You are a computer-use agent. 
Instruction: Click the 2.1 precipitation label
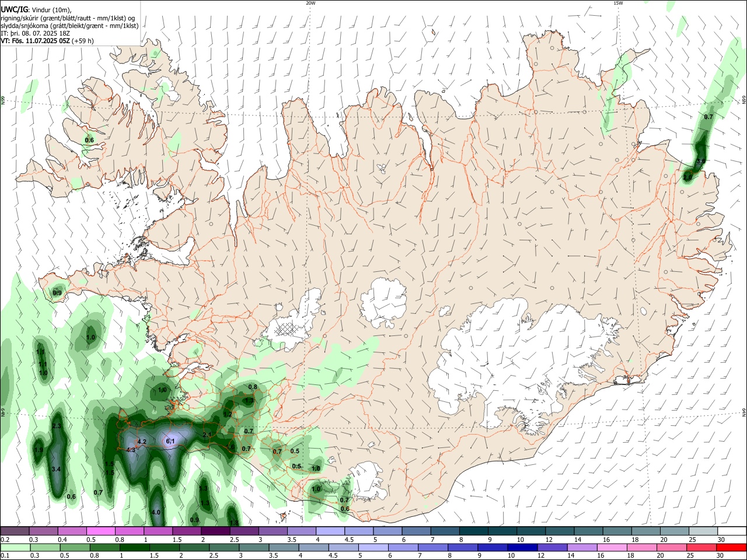(207, 435)
